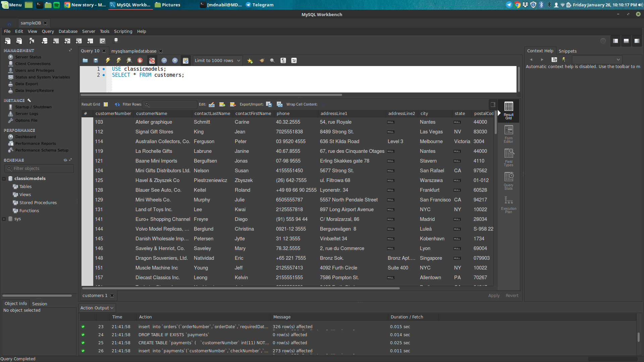This screenshot has height=362, width=644.
Task: Open Data Export
Action: 26,84
